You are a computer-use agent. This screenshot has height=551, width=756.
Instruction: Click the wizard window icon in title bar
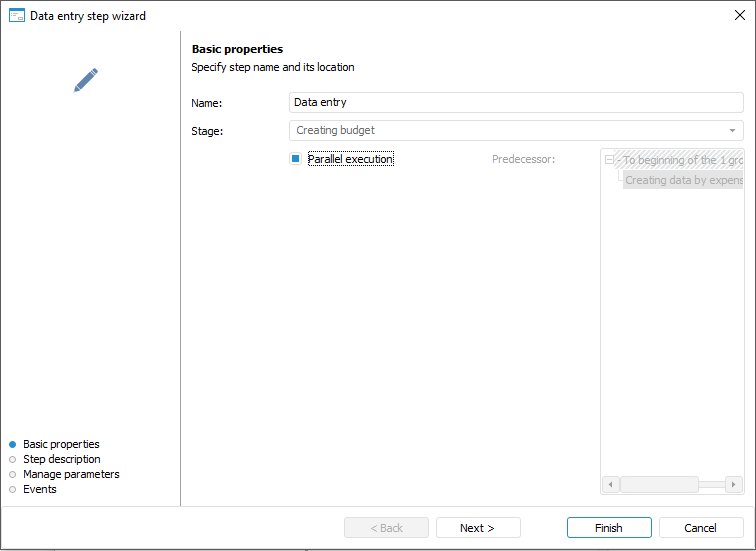(x=17, y=15)
